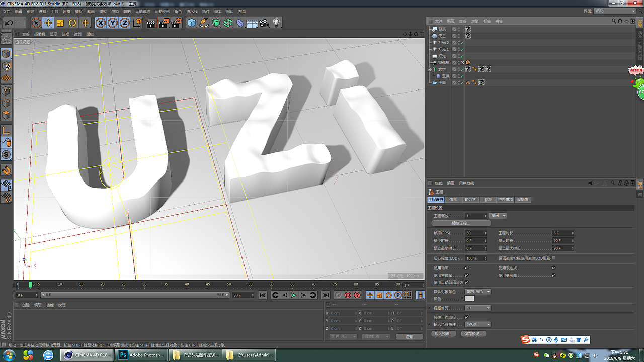The width and height of the screenshot is (644, 362).
Task: Click the green enable checkmark of 文本 object
Action: tap(462, 69)
